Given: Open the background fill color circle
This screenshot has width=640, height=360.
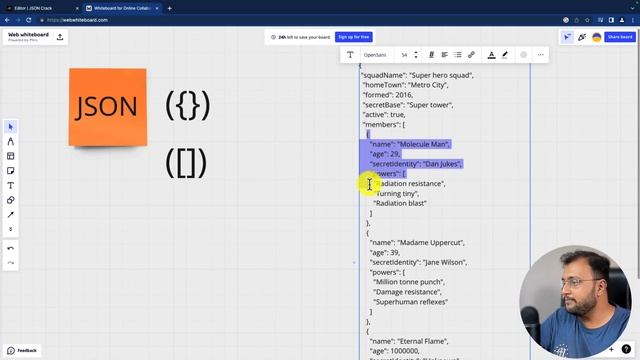Looking at the screenshot, I should [524, 55].
